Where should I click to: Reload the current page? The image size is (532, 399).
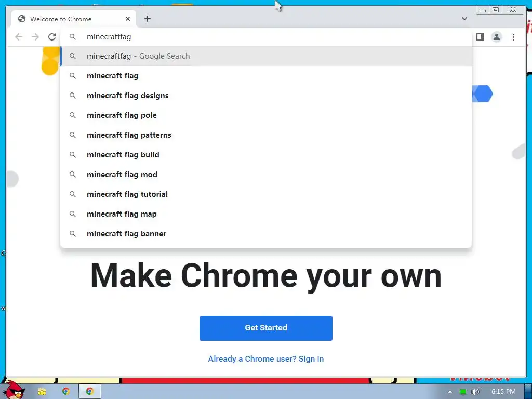click(x=52, y=37)
